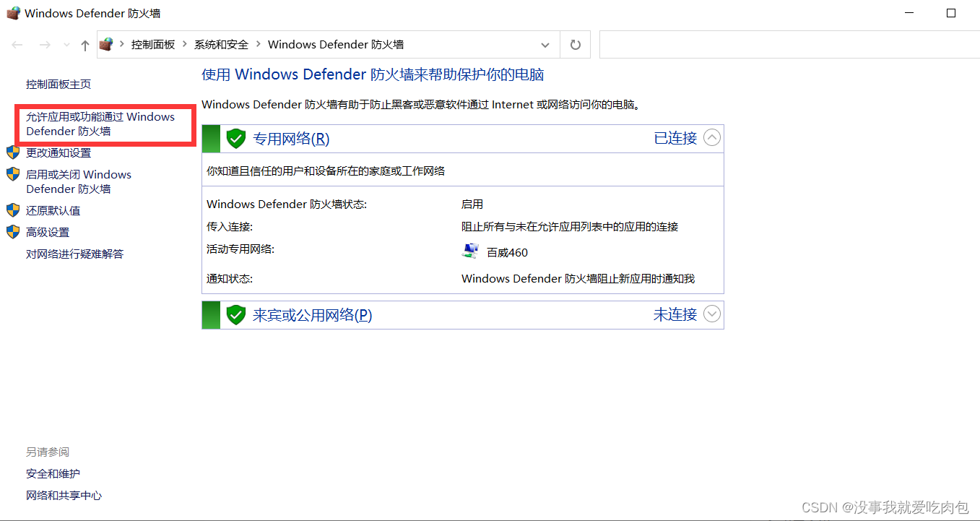Image resolution: width=980 pixels, height=521 pixels.
Task: Maximize the firewall window
Action: 951,13
